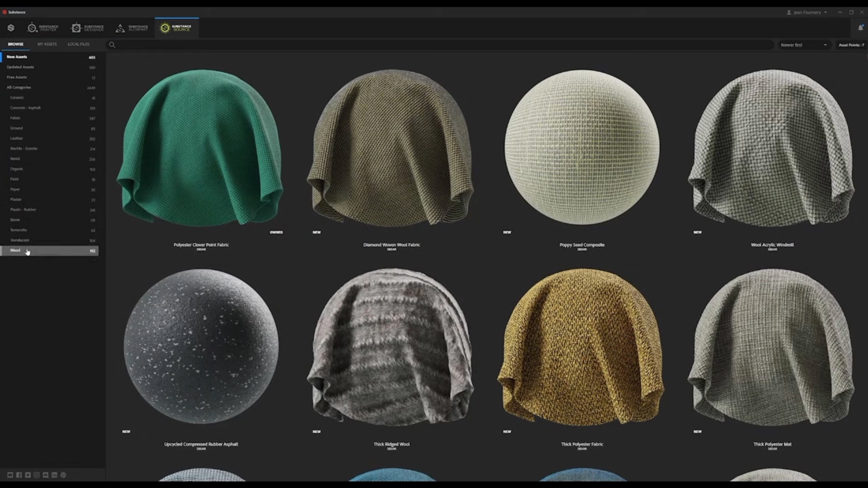Switch to the Local Files tab
This screenshot has width=868, height=488.
78,44
